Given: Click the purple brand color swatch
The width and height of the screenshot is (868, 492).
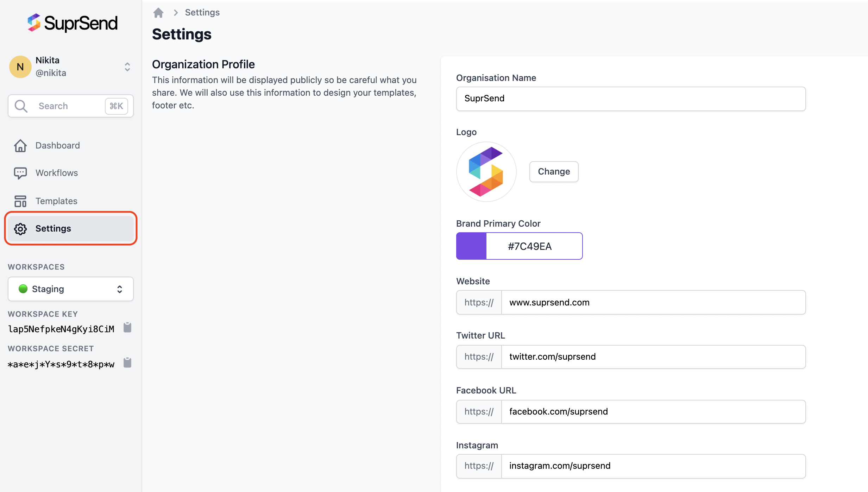Looking at the screenshot, I should point(471,246).
